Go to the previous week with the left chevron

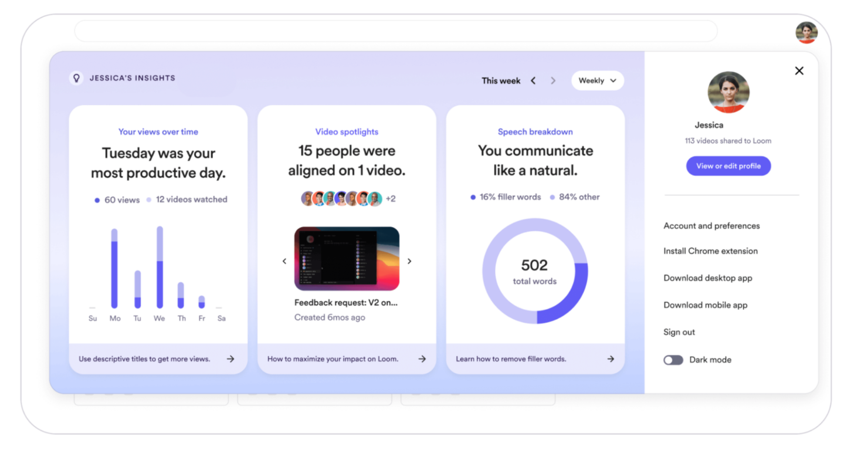533,80
